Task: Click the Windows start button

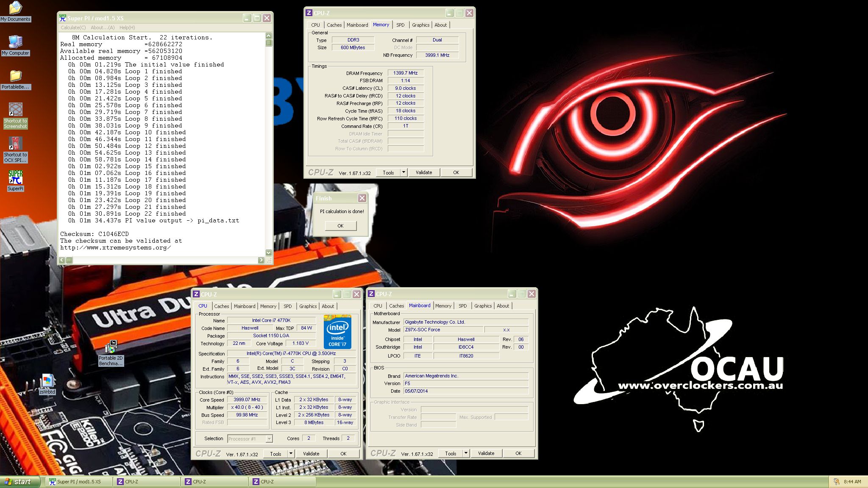Action: [19, 482]
